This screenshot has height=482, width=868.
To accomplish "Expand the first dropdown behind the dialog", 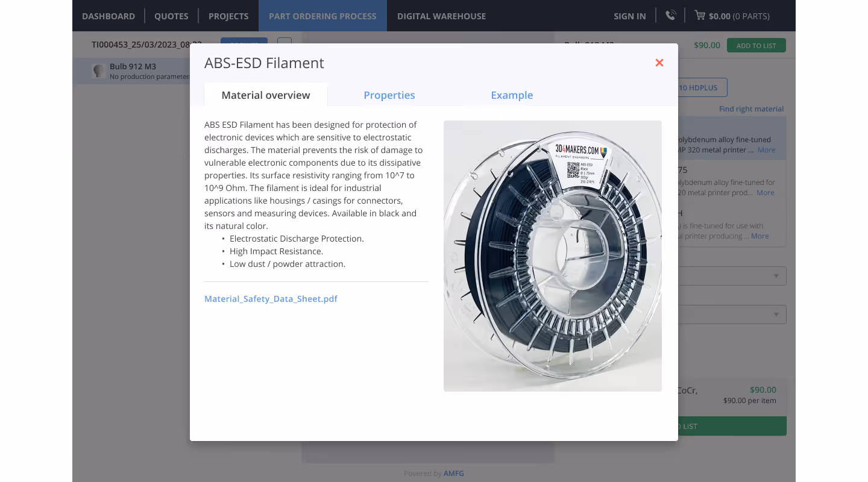I will click(x=732, y=276).
